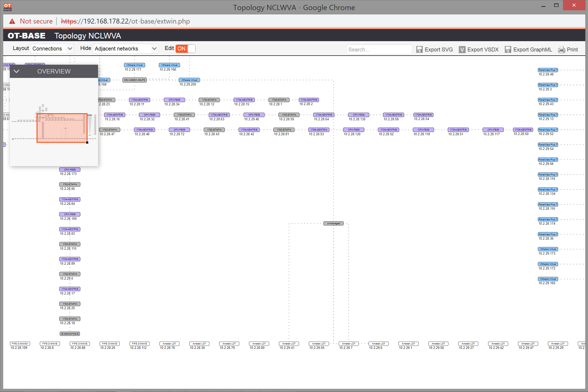
Task: Click the minimap resize handle corner
Action: (87, 143)
